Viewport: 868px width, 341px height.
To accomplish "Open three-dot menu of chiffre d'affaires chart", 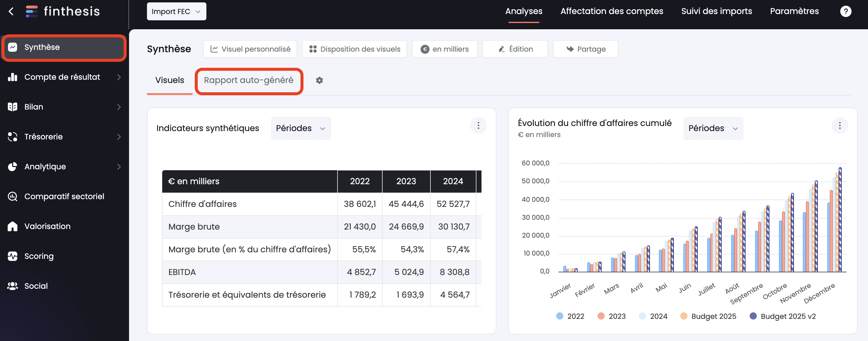I will click(840, 126).
